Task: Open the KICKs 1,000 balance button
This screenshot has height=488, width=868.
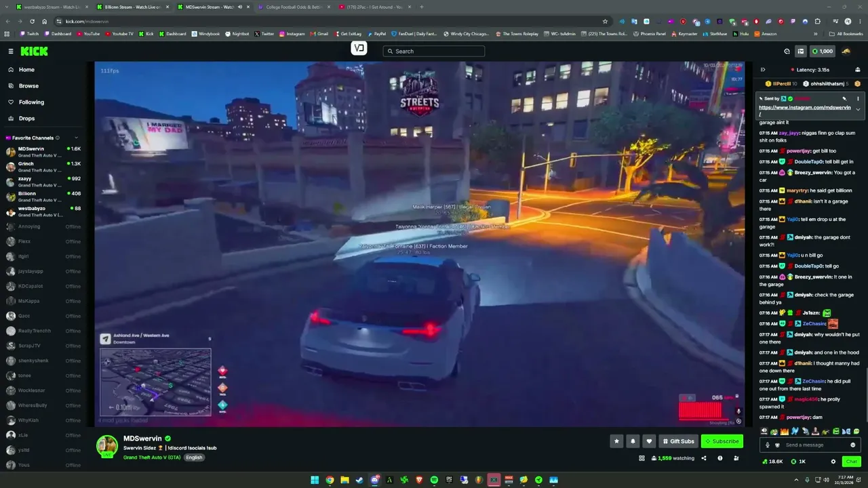Action: (823, 51)
